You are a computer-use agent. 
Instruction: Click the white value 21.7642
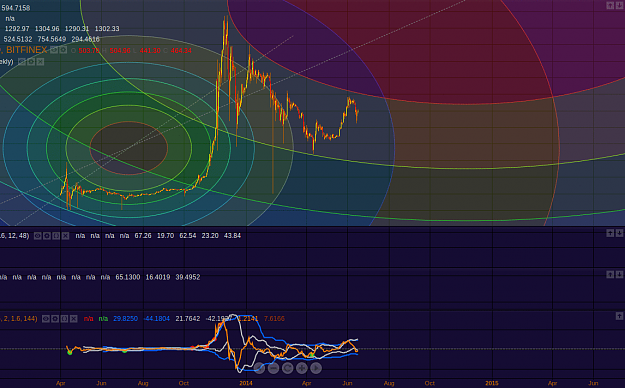(188, 319)
